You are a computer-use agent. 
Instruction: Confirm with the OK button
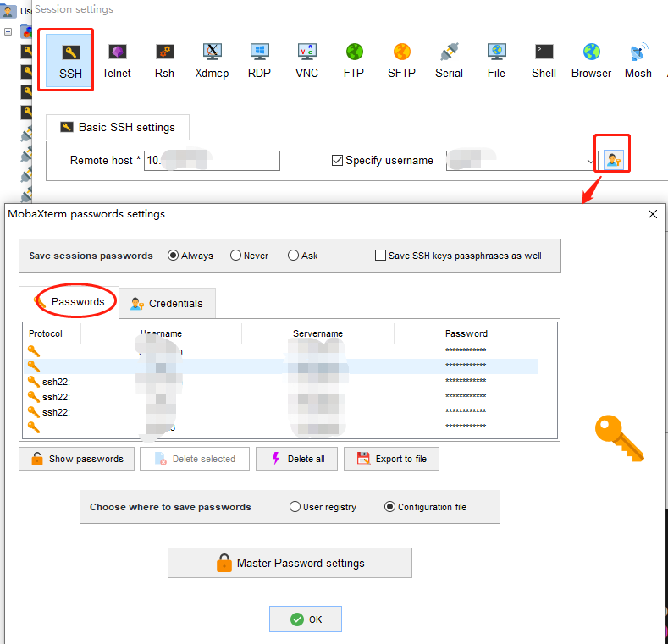pyautogui.click(x=306, y=619)
